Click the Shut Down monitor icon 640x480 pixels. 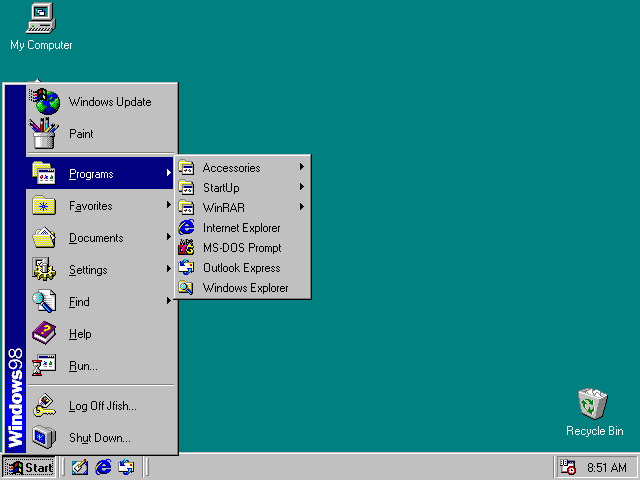(44, 437)
